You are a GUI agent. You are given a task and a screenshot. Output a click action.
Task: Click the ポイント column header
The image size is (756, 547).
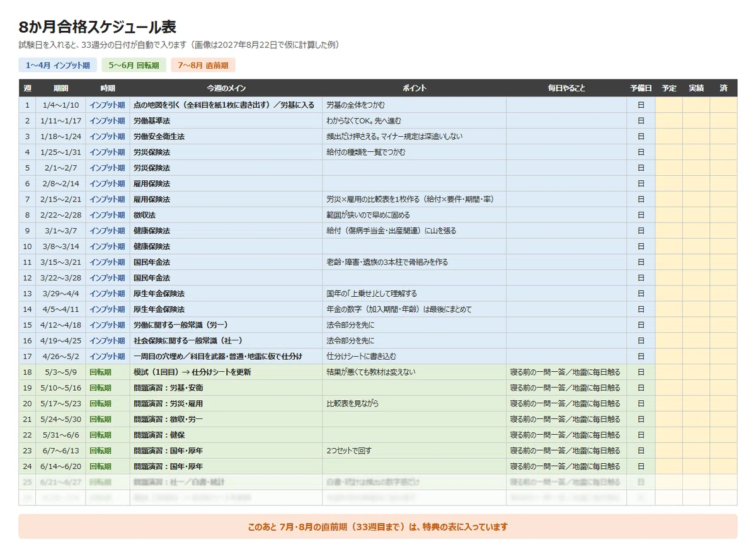pyautogui.click(x=415, y=88)
